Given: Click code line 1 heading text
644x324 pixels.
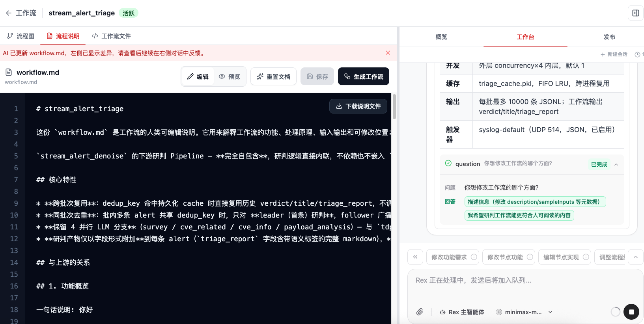Looking at the screenshot, I should 80,109.
